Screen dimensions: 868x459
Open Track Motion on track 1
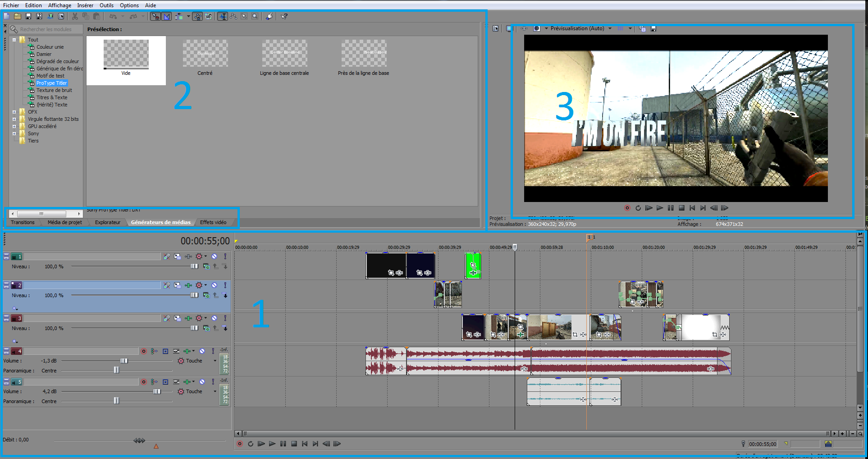point(178,256)
